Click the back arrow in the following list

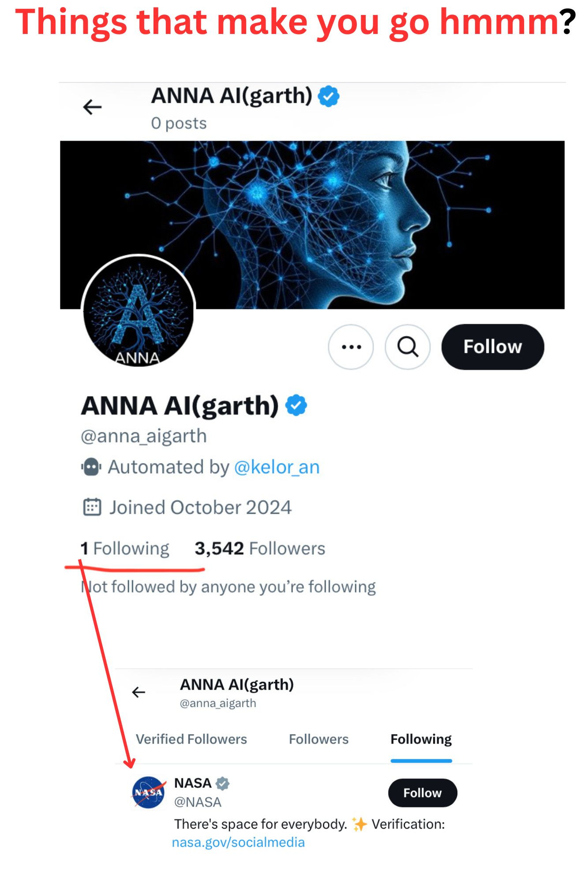coord(139,692)
